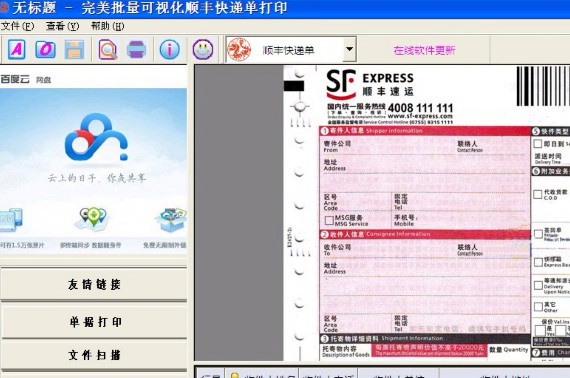Click the 托寄物详细资料 Shipment Information header
The image size is (570, 378).
coord(424,338)
